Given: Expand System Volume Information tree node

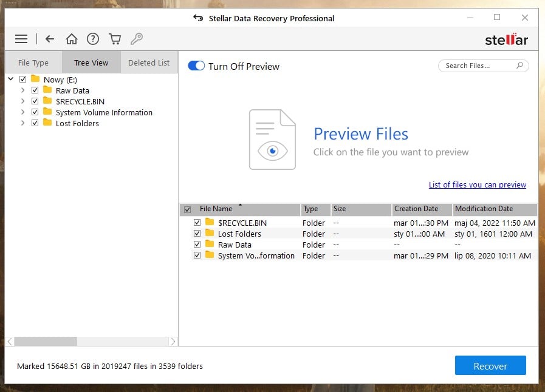Looking at the screenshot, I should 22,112.
